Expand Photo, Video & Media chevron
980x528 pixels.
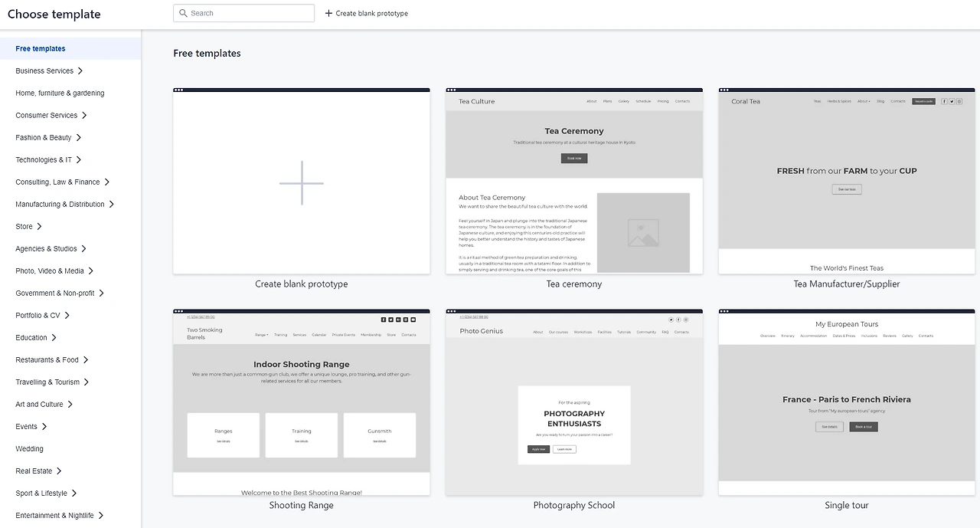pyautogui.click(x=91, y=271)
